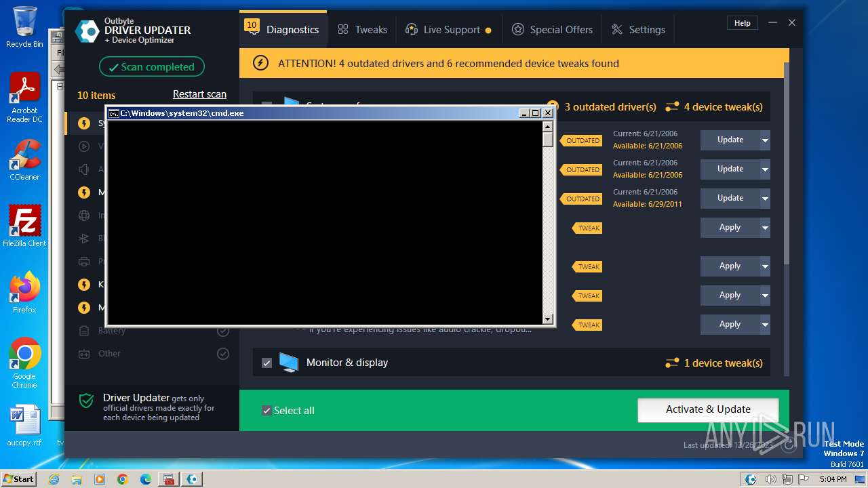Open the Special Offers tab
The height and width of the screenshot is (488, 868).
pos(552,30)
